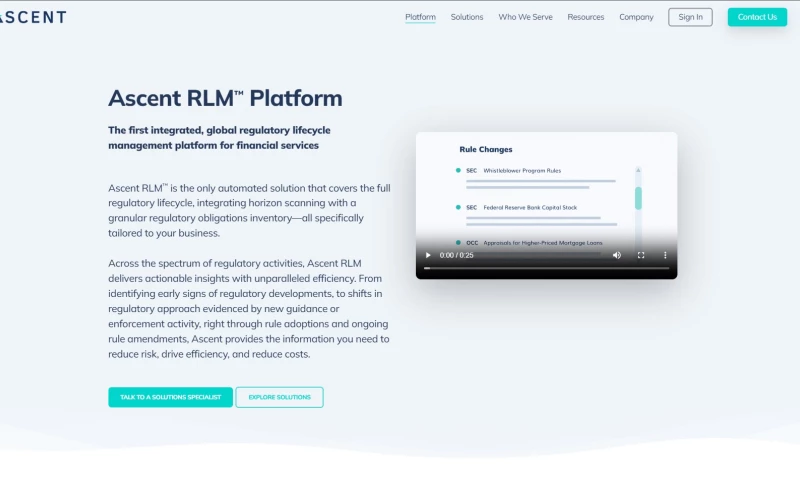This screenshot has height=480, width=800.
Task: Open the Platform menu item
Action: [420, 17]
